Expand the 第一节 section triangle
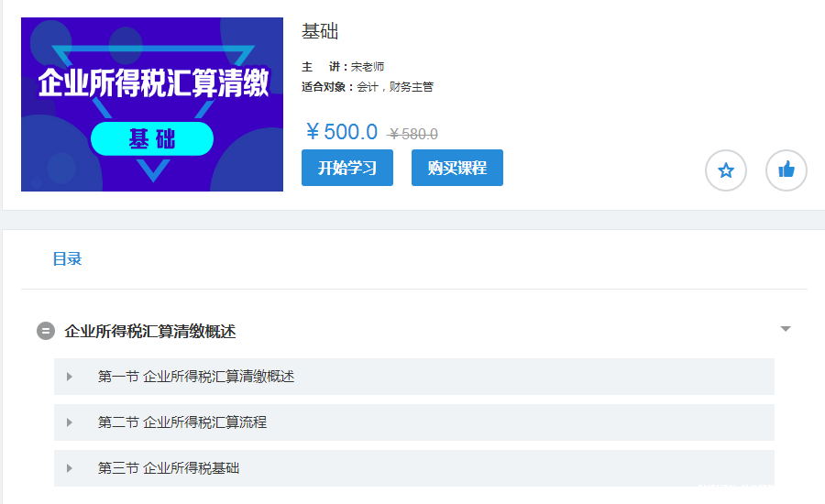The width and height of the screenshot is (825, 504). click(70, 377)
